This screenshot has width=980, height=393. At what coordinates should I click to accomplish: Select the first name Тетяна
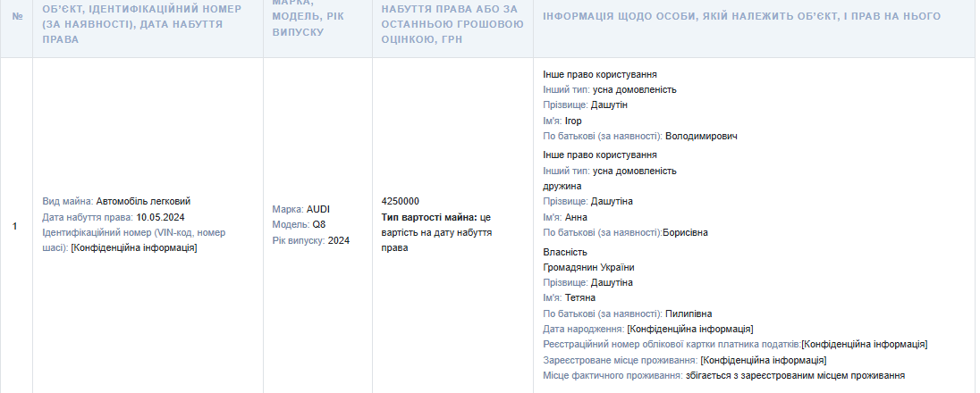[x=580, y=297]
